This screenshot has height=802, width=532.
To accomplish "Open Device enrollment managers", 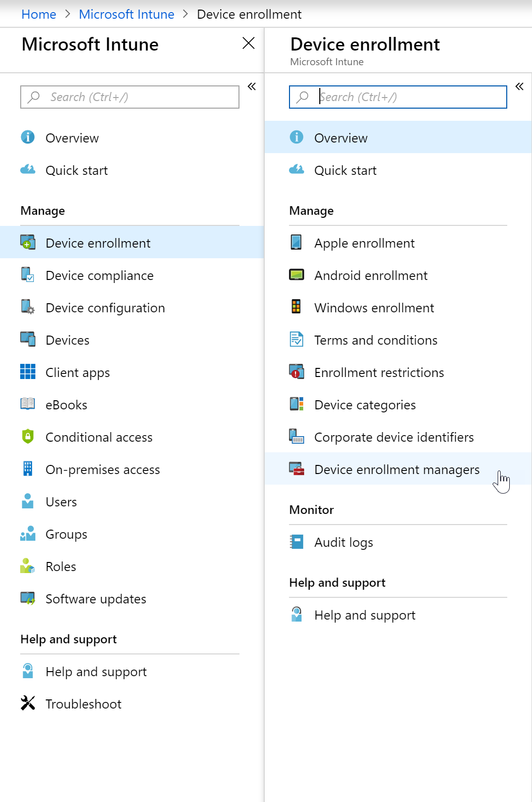I will pos(398,468).
